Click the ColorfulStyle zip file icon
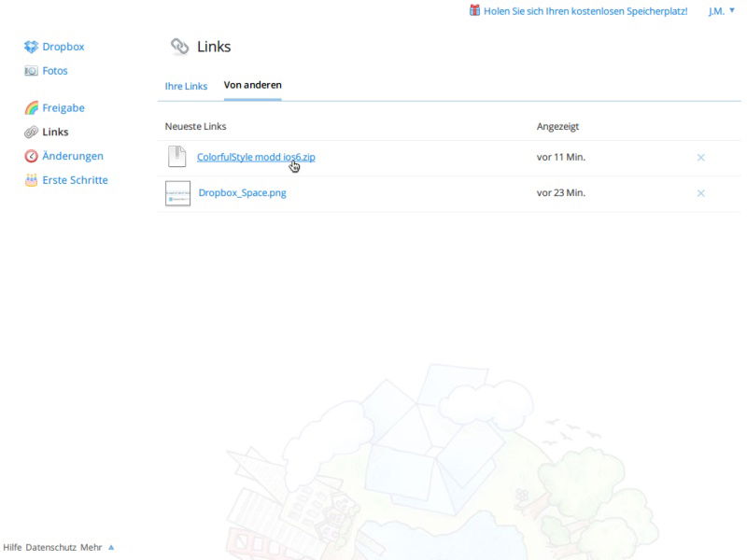The image size is (747, 560). click(x=176, y=156)
